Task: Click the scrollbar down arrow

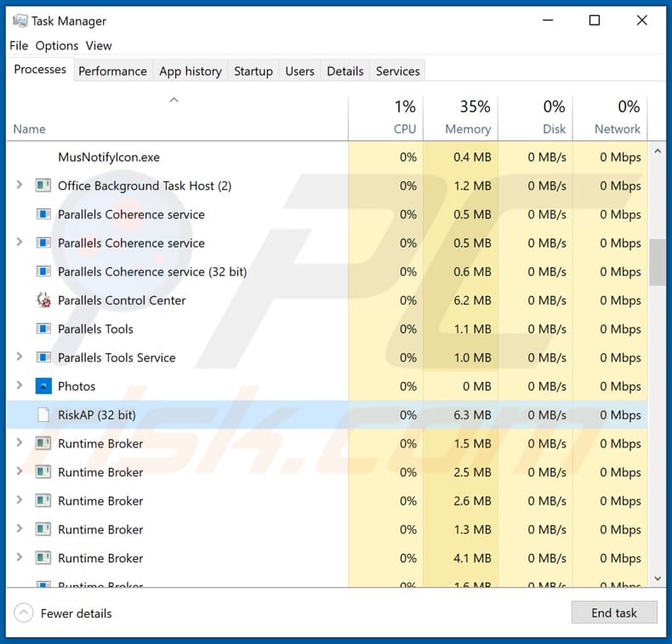Action: click(x=658, y=578)
